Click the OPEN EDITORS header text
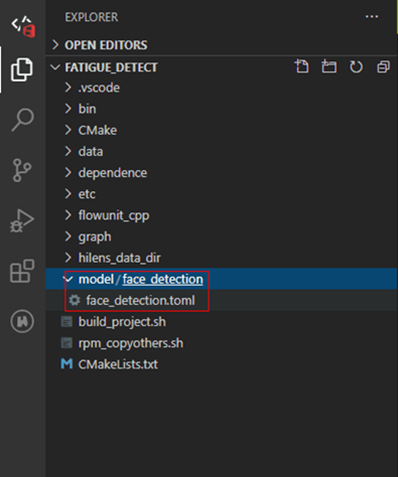398x477 pixels. pyautogui.click(x=106, y=45)
